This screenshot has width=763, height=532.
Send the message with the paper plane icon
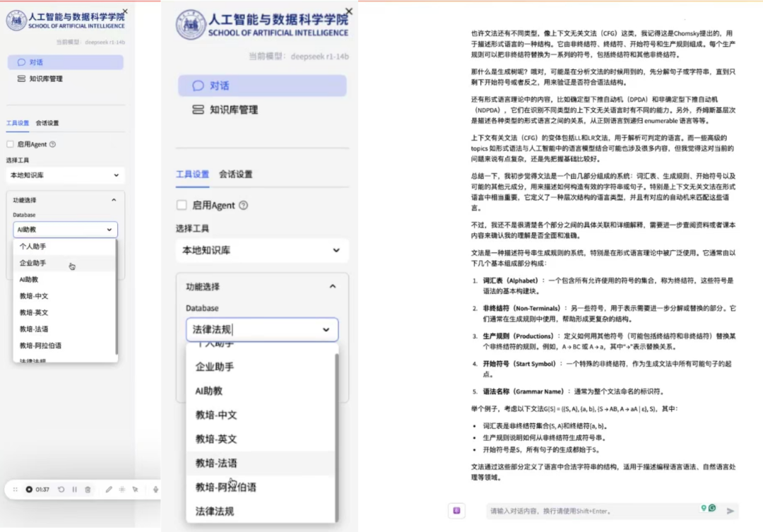pyautogui.click(x=731, y=510)
